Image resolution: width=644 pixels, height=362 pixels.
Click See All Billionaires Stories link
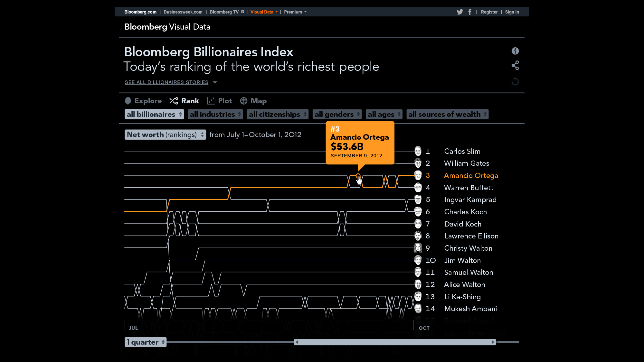coord(166,82)
